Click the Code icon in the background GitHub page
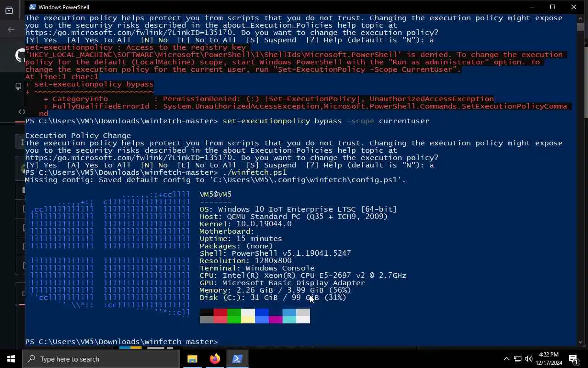The height and width of the screenshot is (368, 588). click(x=22, y=111)
